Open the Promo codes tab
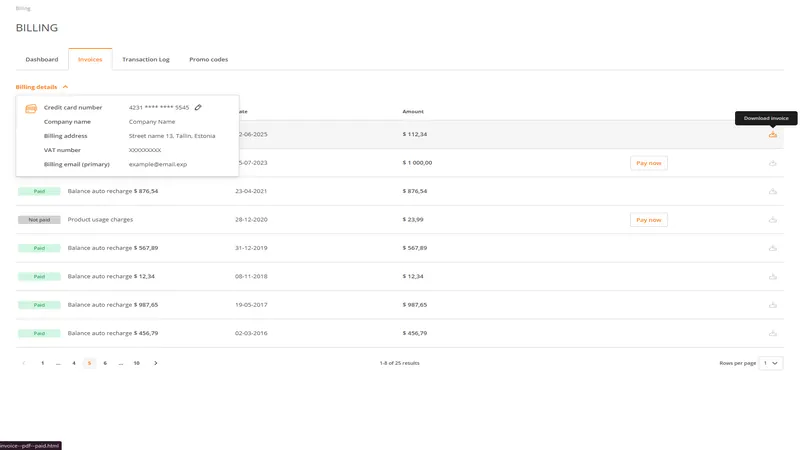 pyautogui.click(x=208, y=59)
